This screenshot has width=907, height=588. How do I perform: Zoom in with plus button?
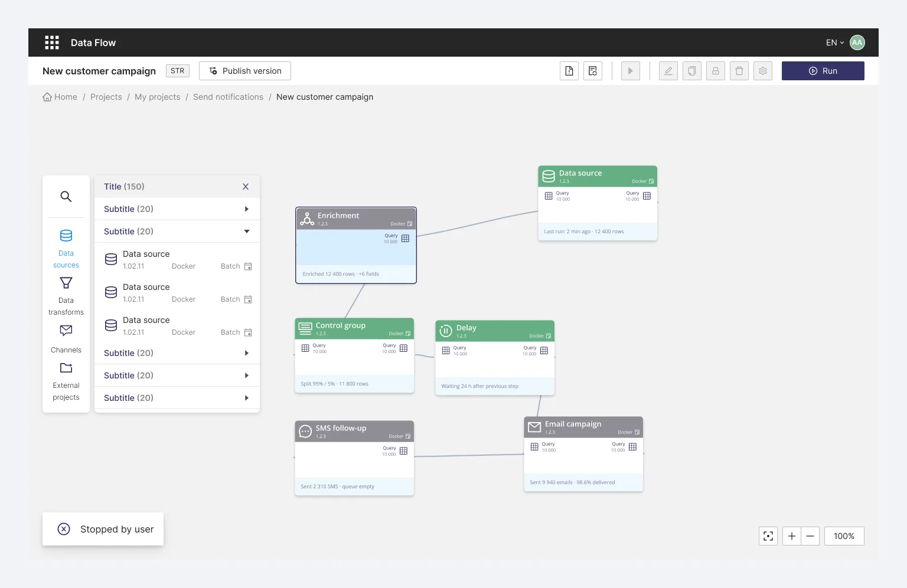[x=792, y=536]
